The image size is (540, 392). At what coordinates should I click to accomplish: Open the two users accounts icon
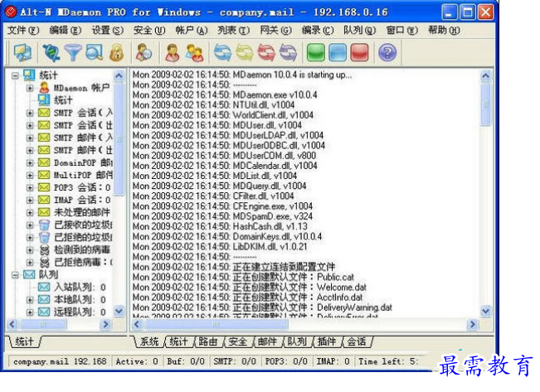click(195, 53)
